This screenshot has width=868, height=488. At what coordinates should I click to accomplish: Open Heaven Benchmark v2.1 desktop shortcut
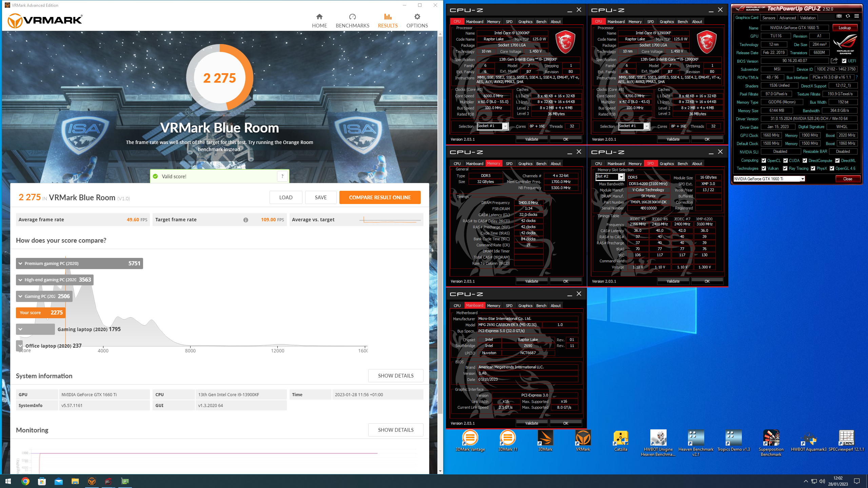click(x=696, y=443)
